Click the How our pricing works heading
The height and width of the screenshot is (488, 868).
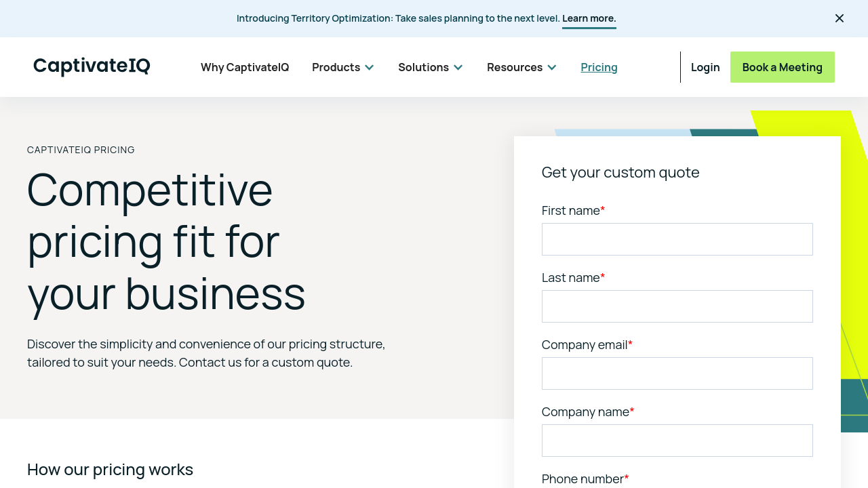point(111,469)
